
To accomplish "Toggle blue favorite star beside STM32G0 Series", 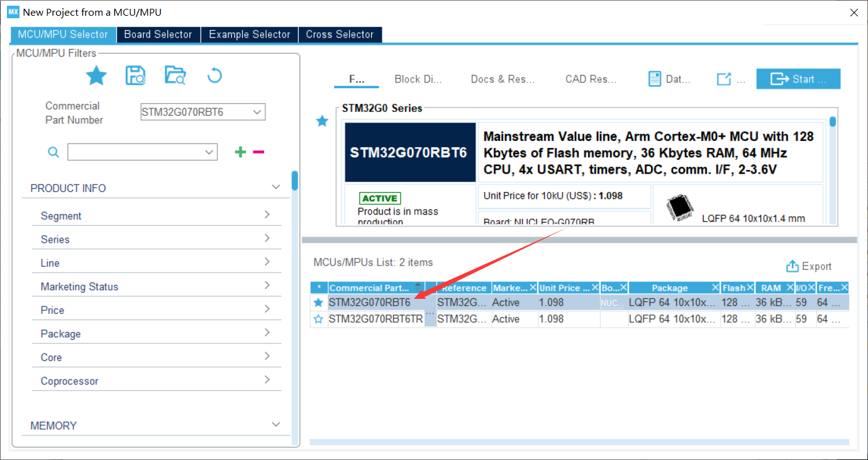I will pos(322,121).
